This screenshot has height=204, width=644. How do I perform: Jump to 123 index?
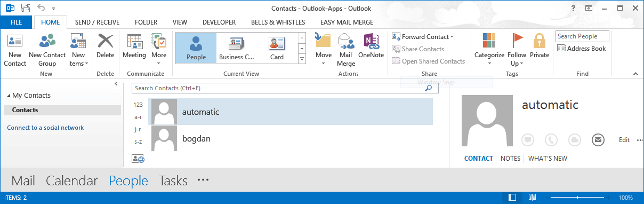pos(138,105)
